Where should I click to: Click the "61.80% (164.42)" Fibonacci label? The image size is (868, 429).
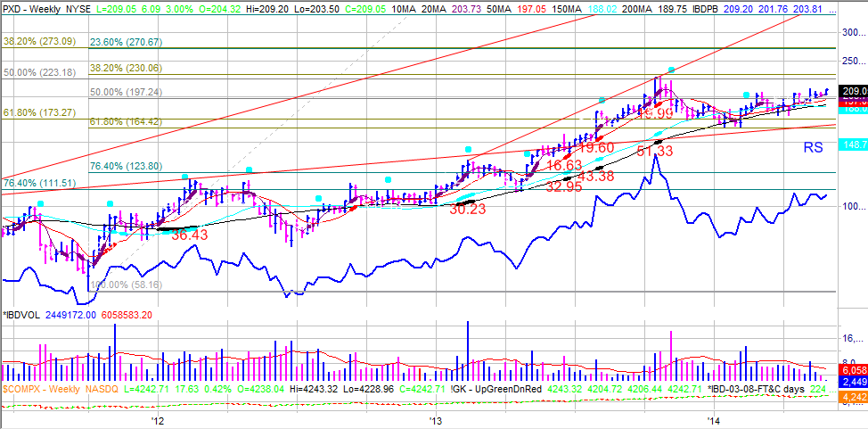click(x=126, y=121)
